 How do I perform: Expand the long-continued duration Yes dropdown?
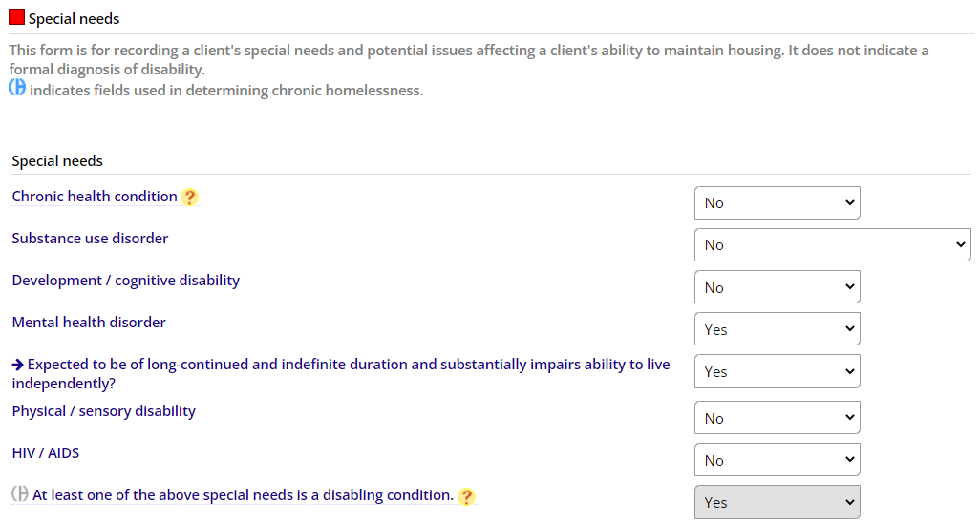coord(777,371)
